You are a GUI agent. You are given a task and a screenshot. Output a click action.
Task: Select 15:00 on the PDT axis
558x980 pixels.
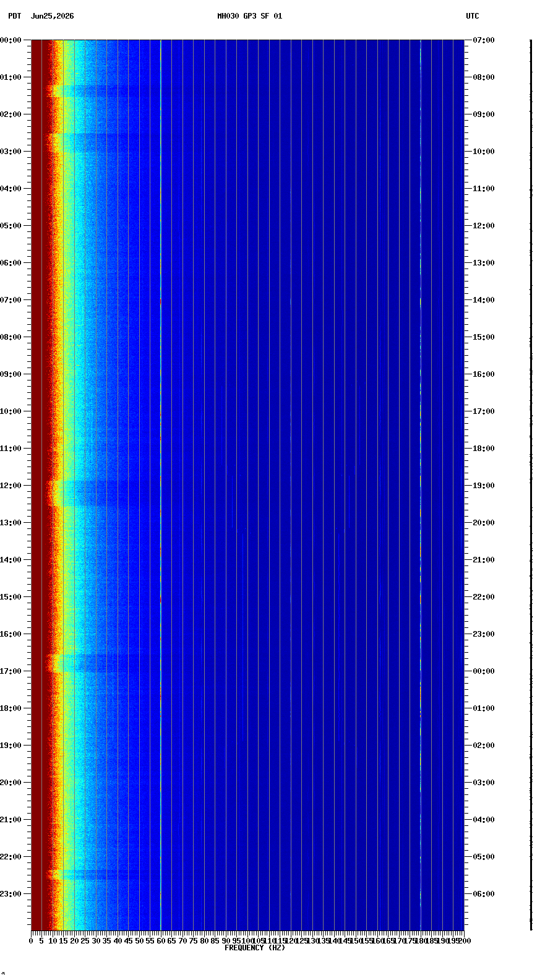pyautogui.click(x=11, y=597)
